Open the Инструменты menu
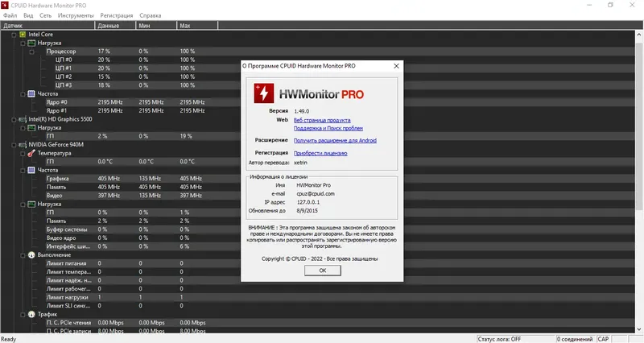Image resolution: width=644 pixels, height=343 pixels. coord(76,15)
